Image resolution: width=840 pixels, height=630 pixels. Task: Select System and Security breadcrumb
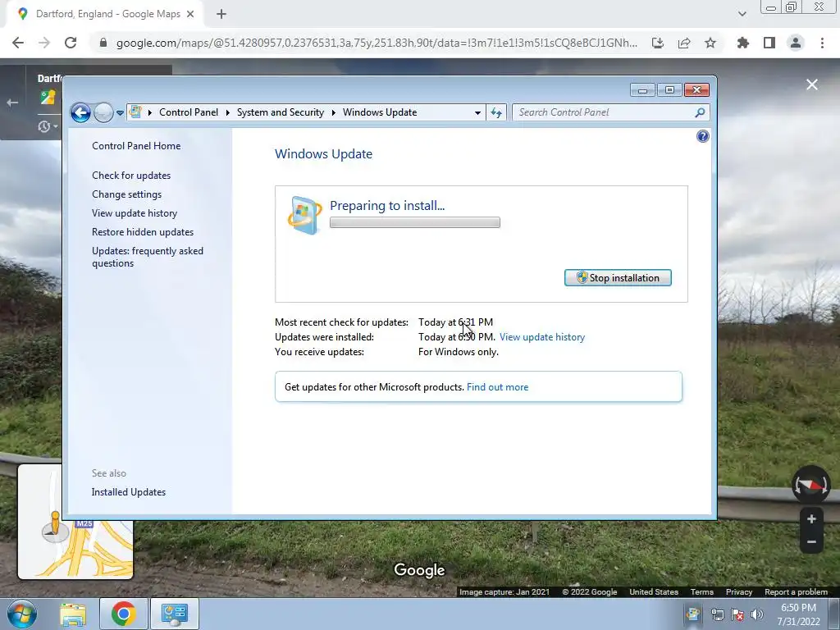tap(281, 112)
